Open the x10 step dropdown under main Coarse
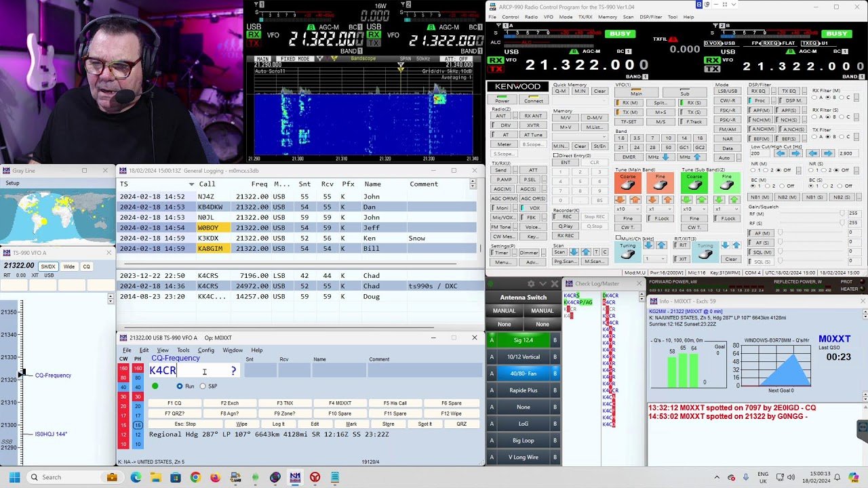This screenshot has height=488, width=868. tap(628, 209)
